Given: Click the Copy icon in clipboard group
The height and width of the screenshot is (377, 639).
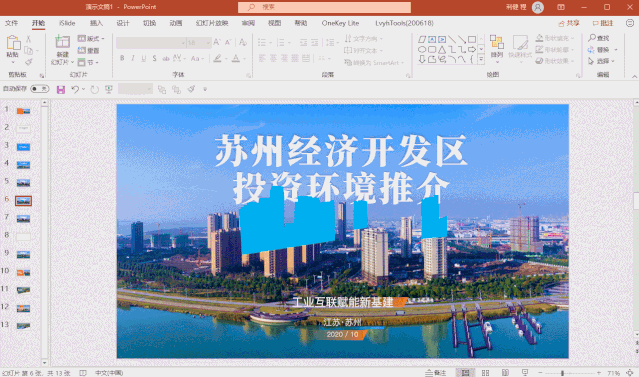Looking at the screenshot, I should coord(29,51).
